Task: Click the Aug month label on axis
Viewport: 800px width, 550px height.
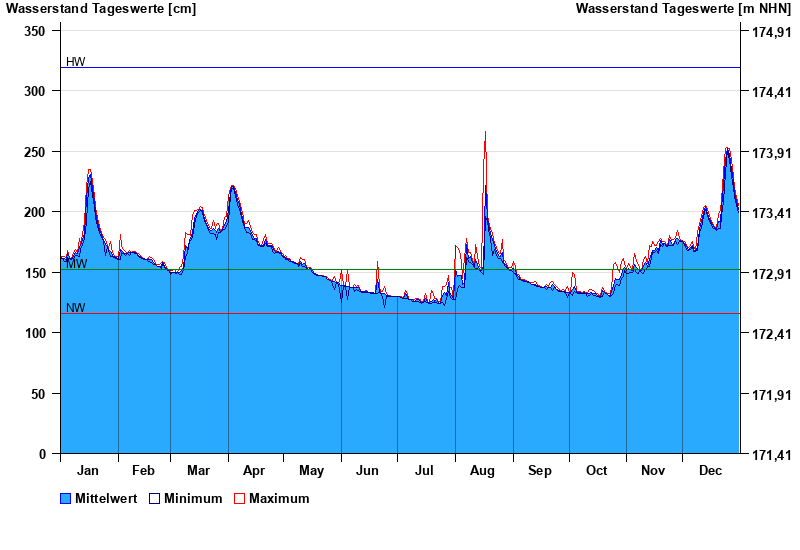Action: click(x=483, y=470)
